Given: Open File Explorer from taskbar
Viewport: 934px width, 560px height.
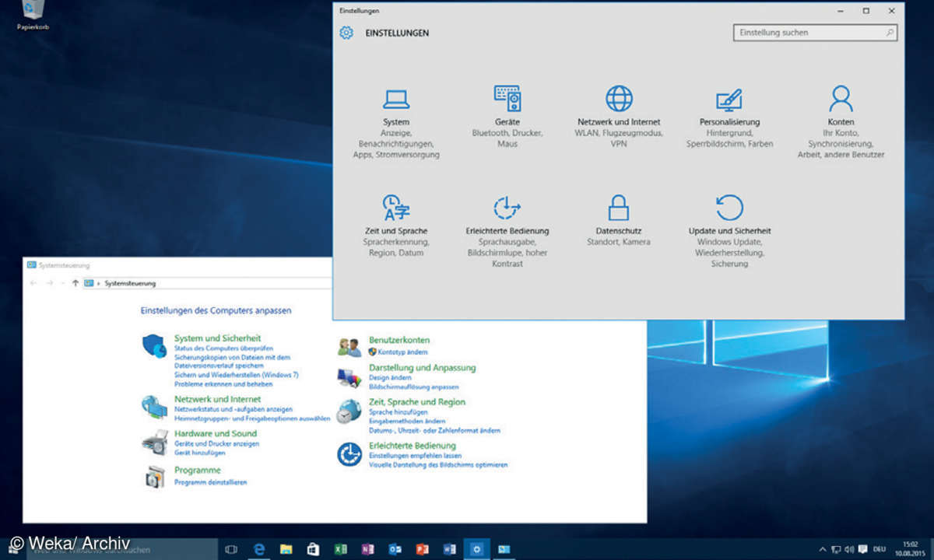Looking at the screenshot, I should coord(286,548).
